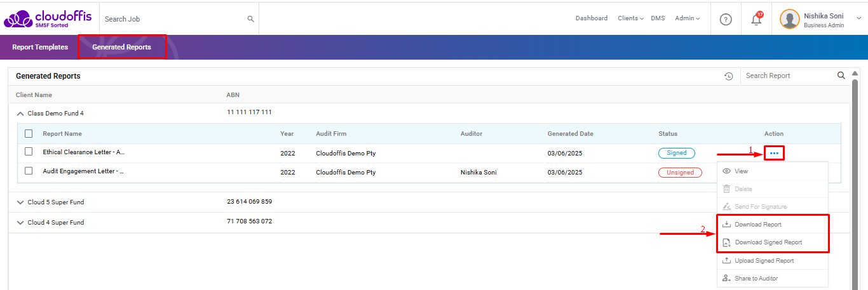Choose Download Signed Report from the action menu
This screenshot has height=290, width=868.
pyautogui.click(x=773, y=242)
